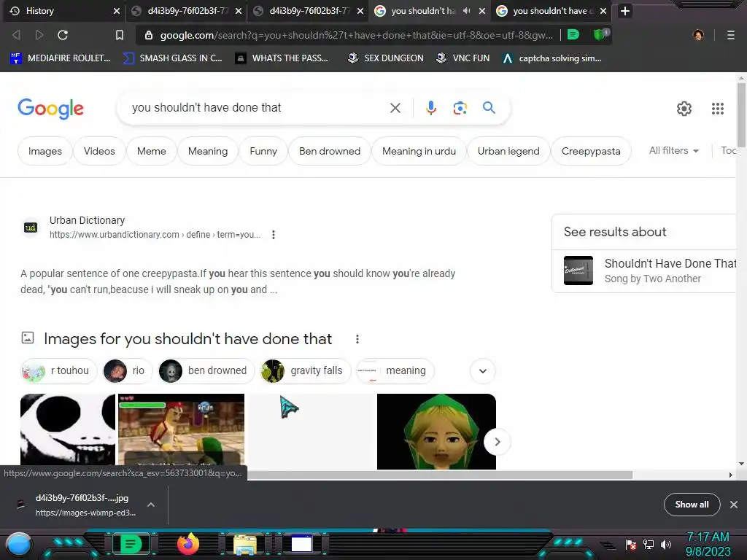Click Show all downloads button
Viewport: 747px width, 560px height.
pos(692,505)
